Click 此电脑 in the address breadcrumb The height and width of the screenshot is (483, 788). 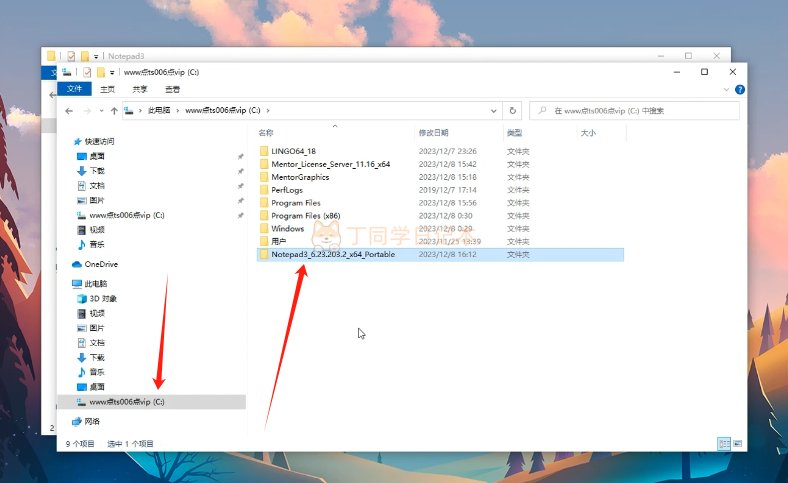coord(159,110)
